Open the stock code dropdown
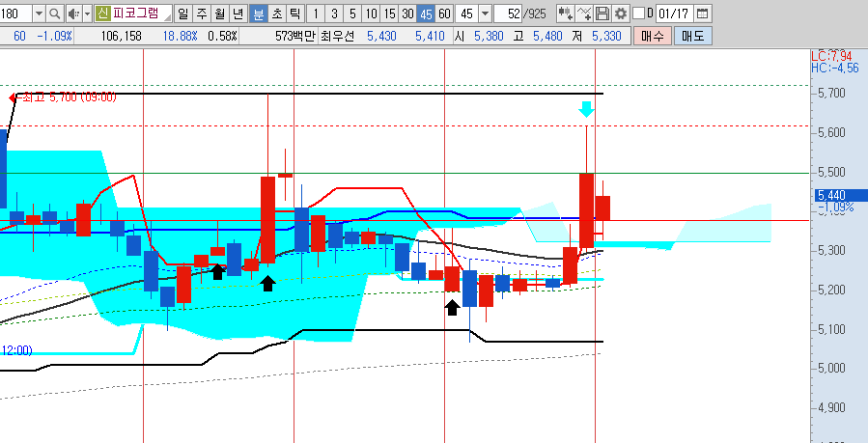The image size is (868, 443). coord(39,13)
